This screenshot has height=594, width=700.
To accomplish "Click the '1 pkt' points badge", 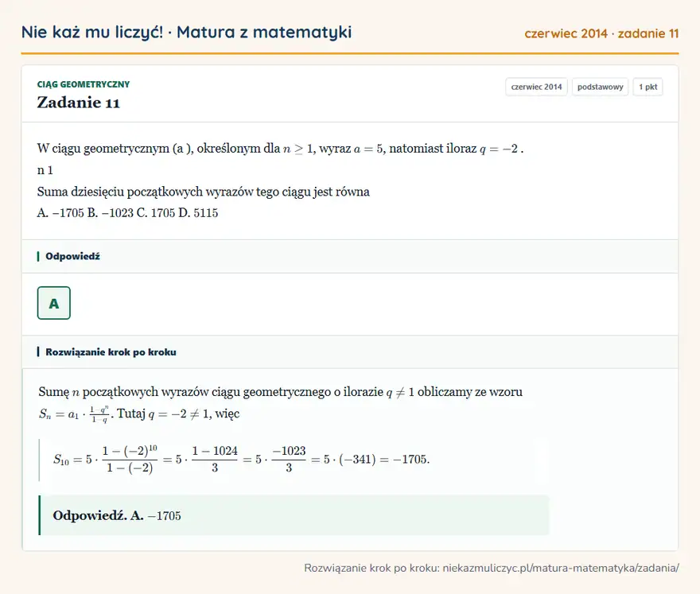I will (x=647, y=87).
